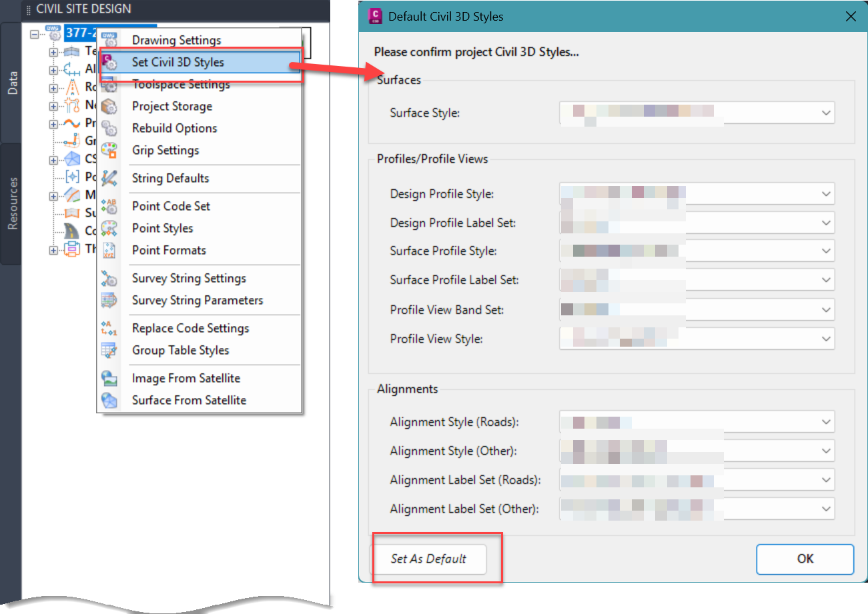Open the Surface Style dropdown

pos(697,113)
